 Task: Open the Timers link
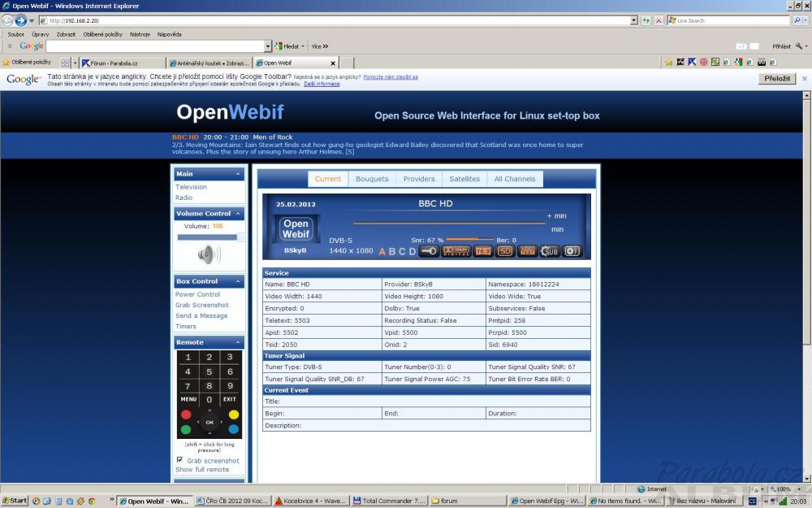pyautogui.click(x=186, y=327)
